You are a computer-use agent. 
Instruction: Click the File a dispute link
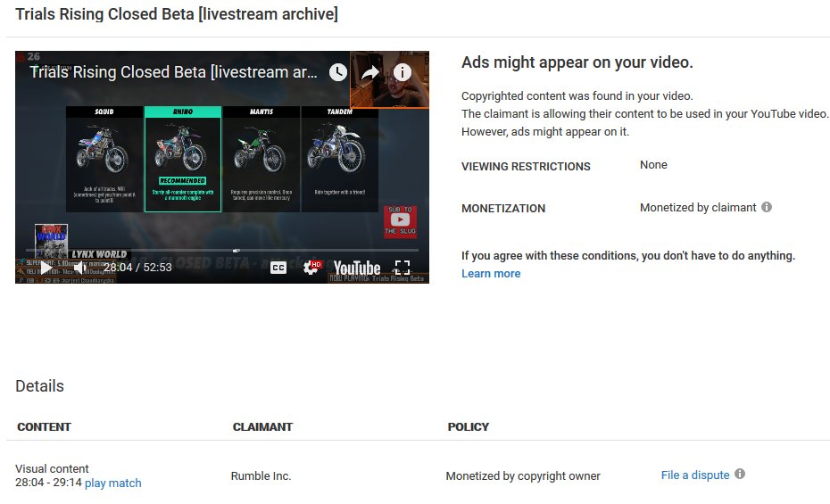point(695,475)
